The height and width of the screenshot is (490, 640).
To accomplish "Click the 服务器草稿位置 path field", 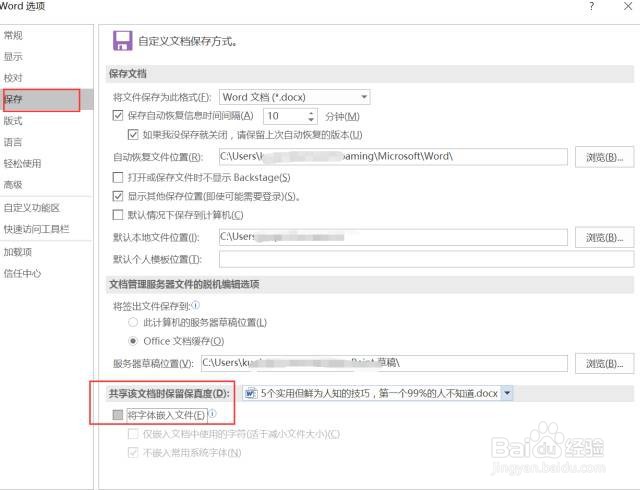I will [384, 363].
